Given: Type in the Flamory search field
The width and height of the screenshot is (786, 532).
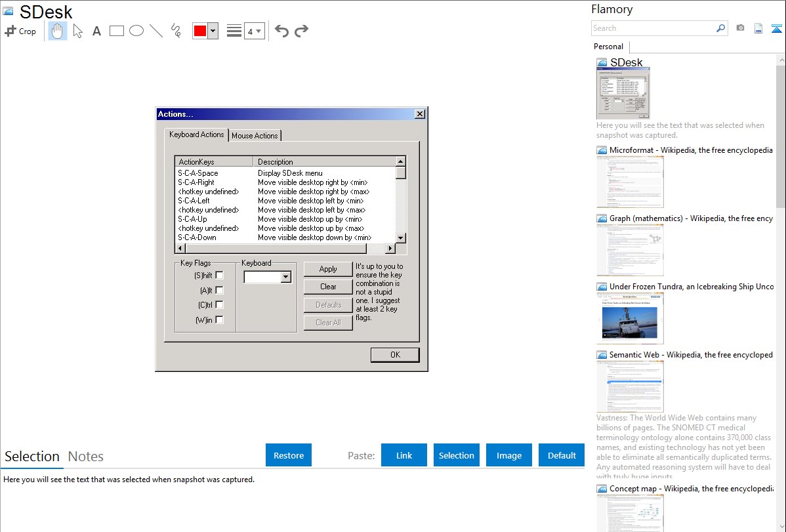Looking at the screenshot, I should point(653,28).
